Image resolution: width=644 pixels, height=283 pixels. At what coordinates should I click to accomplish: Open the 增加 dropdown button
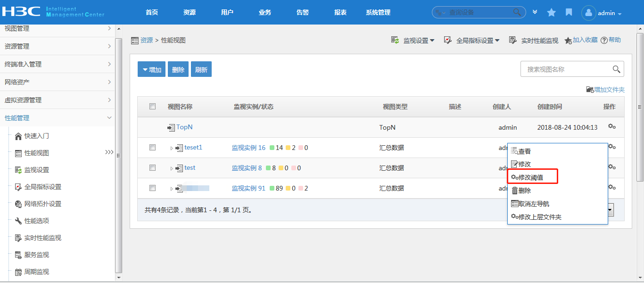(151, 69)
